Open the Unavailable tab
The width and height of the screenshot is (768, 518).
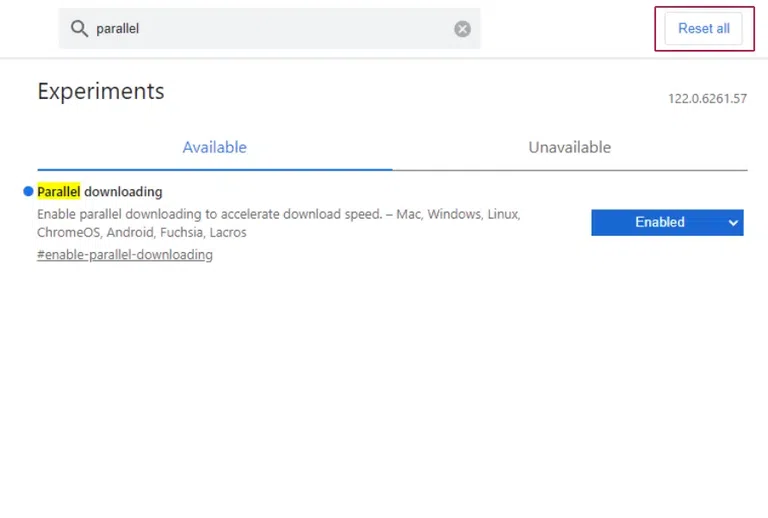569,147
